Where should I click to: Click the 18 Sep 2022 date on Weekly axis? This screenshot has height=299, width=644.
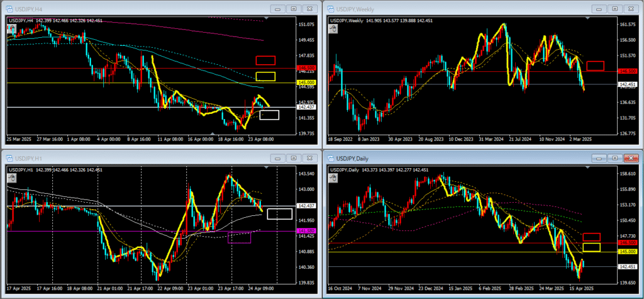coord(340,139)
